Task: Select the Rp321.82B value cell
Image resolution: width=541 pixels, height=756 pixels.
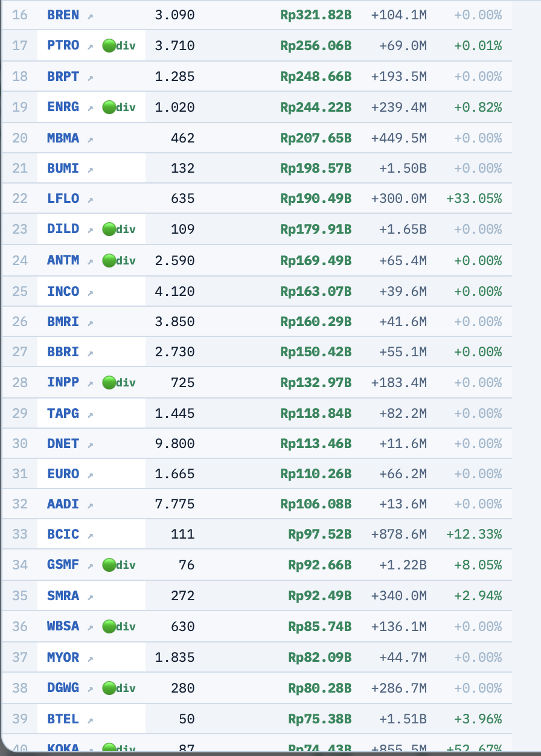Action: coord(316,15)
